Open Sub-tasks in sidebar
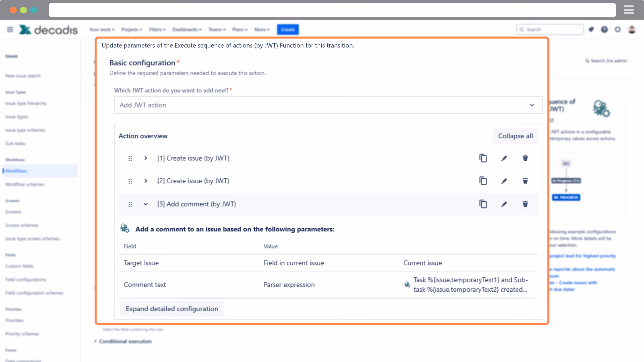This screenshot has height=362, width=644. click(15, 143)
